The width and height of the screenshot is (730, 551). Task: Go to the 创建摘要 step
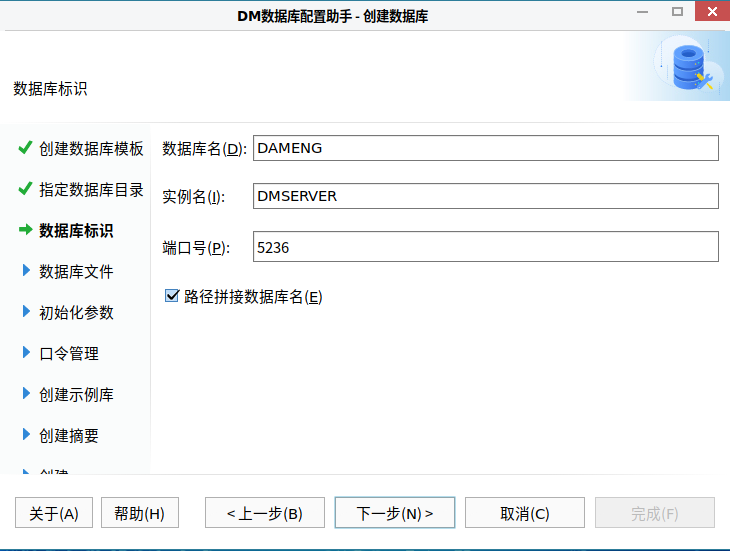pos(69,436)
